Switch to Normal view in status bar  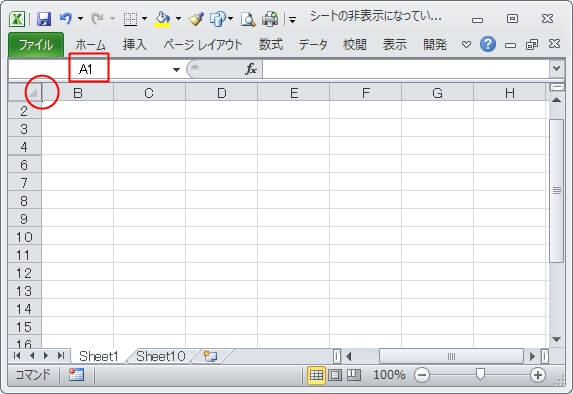[x=316, y=375]
